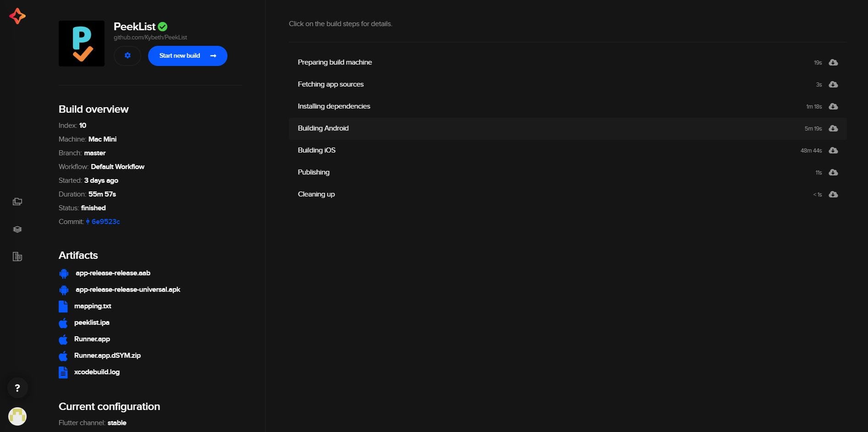This screenshot has width=868, height=432.
Task: Expand the Fetching app sources step
Action: click(x=568, y=84)
